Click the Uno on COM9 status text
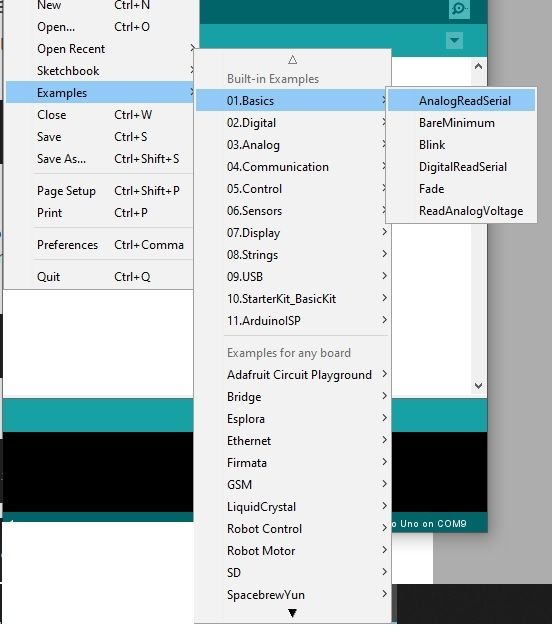558x634 pixels. 429,524
